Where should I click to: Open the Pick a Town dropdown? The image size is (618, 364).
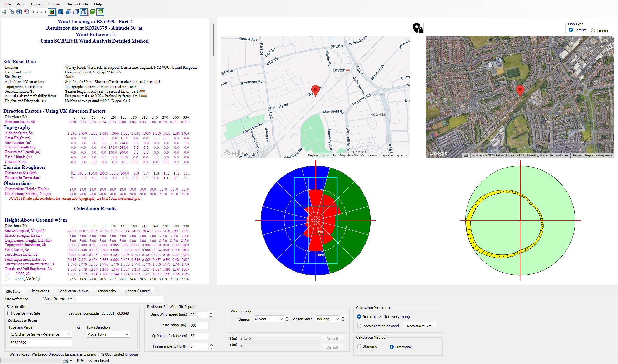coord(108,334)
